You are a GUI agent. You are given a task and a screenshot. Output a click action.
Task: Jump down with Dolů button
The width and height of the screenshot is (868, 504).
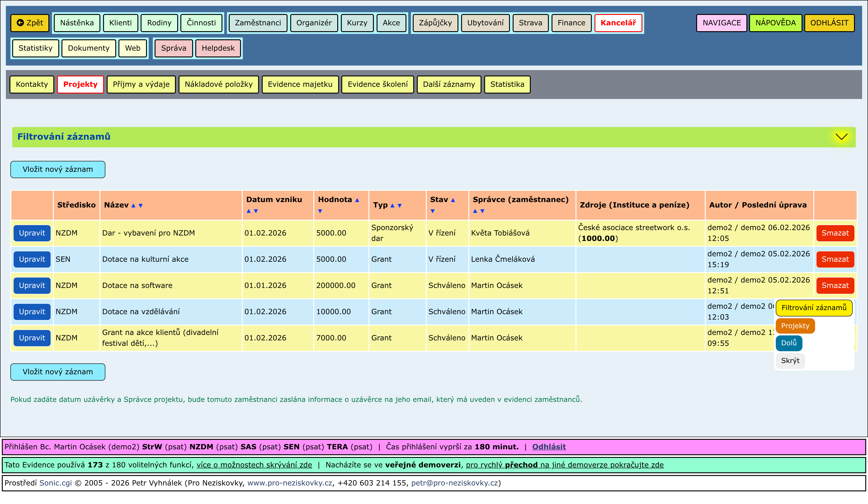(788, 343)
